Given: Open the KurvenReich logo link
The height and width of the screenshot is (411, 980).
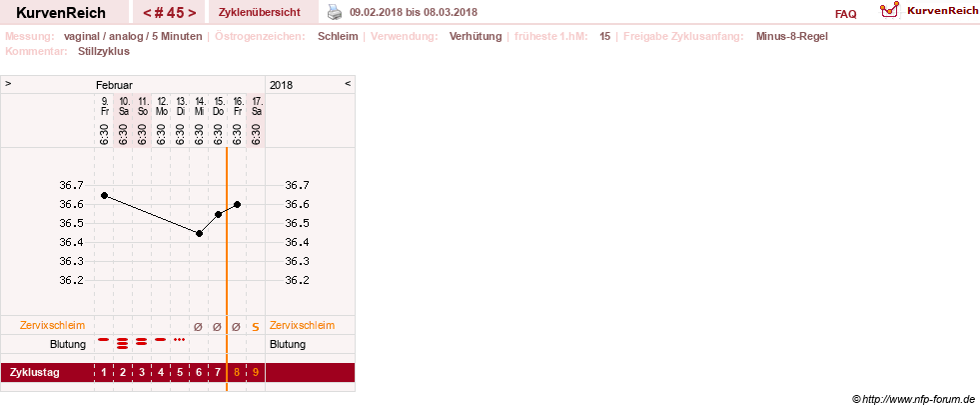Looking at the screenshot, I should pyautogui.click(x=927, y=11).
